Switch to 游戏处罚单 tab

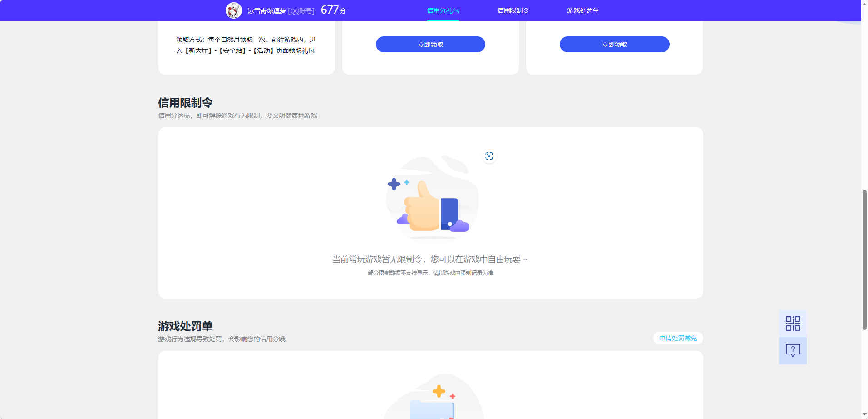582,10
